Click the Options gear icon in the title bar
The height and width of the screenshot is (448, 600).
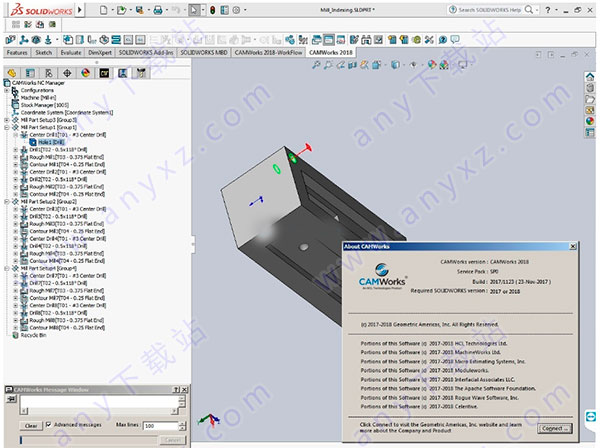pos(236,10)
